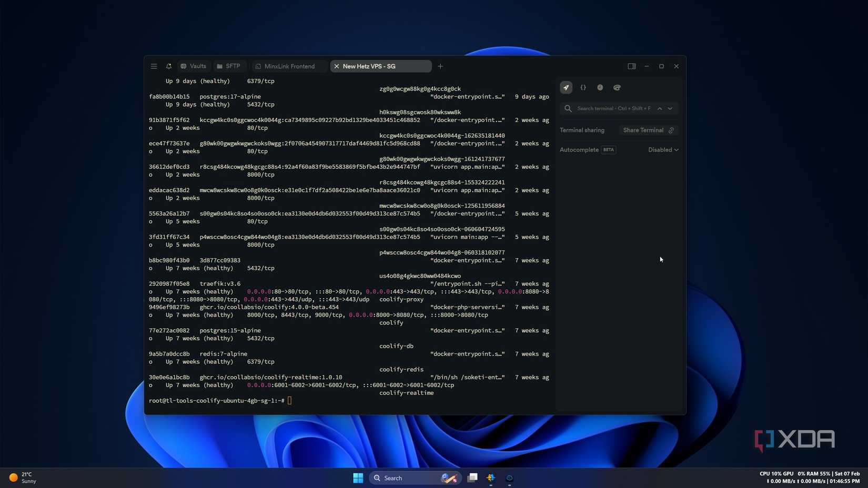Open the snippets curly-braces panel
The width and height of the screenshot is (868, 488).
point(583,88)
